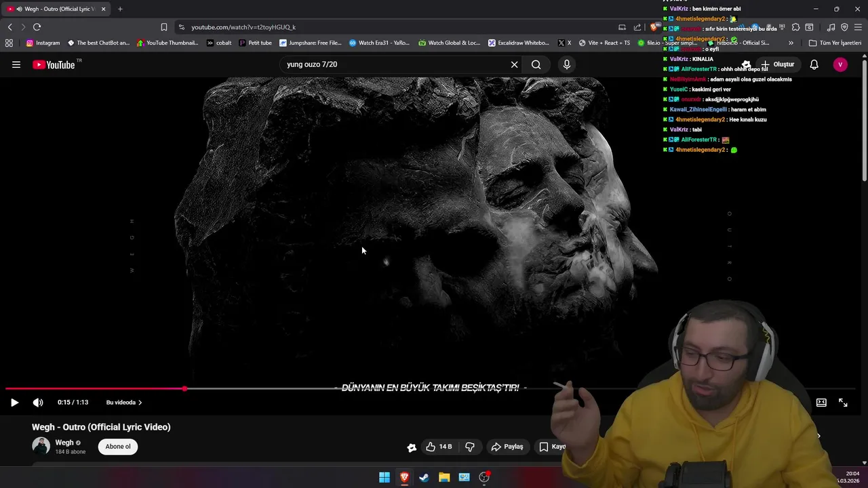Switch to Brave browser in taskbar

[404, 477]
